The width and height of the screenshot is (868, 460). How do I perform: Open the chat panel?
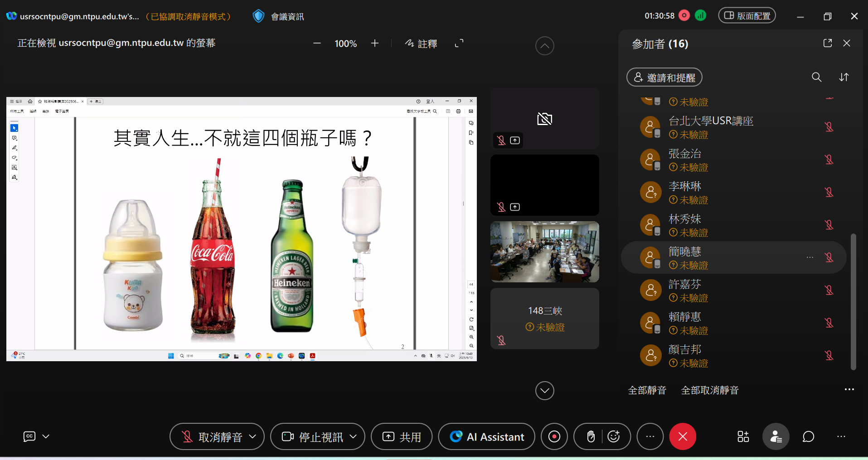[809, 436]
